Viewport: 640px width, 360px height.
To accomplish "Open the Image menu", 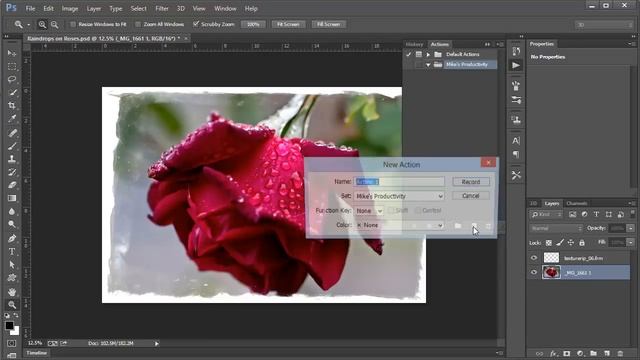I will point(69,9).
